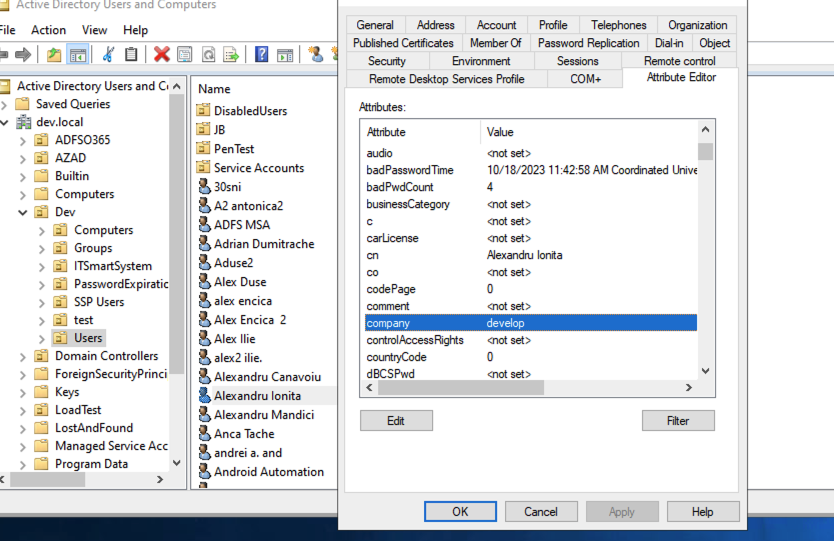Open the Service Accounts folder in list
Viewport: 834px width, 541px height.
(x=258, y=168)
